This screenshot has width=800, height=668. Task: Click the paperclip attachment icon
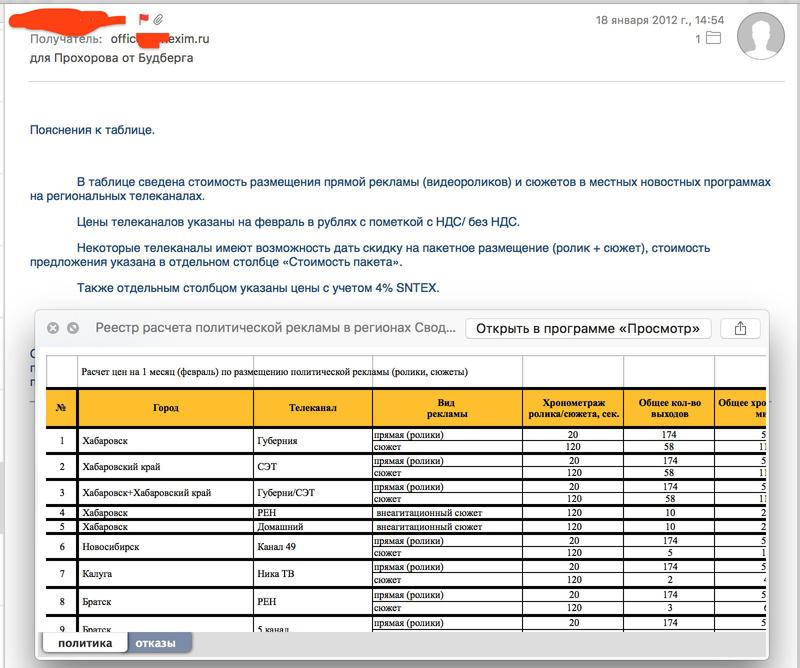coord(158,19)
